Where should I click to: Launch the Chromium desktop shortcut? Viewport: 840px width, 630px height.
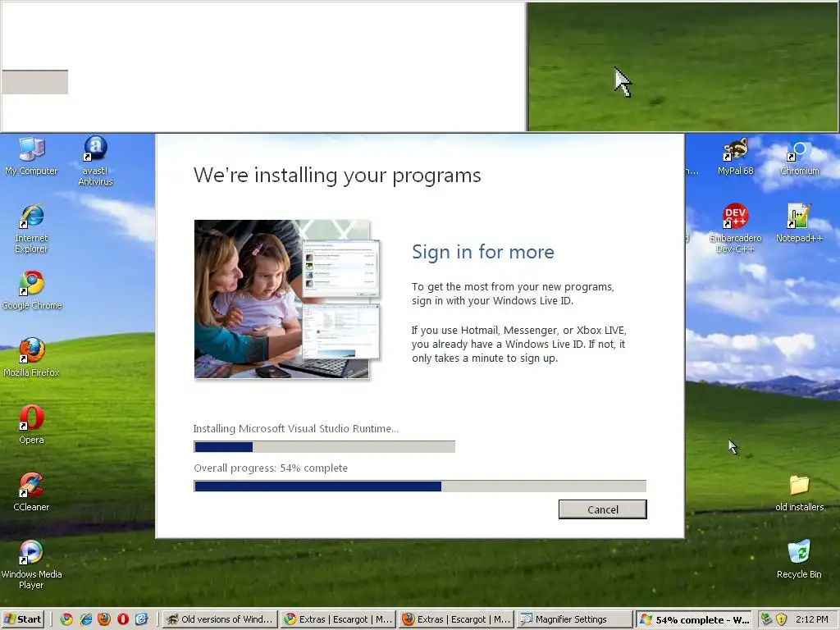[x=799, y=158]
